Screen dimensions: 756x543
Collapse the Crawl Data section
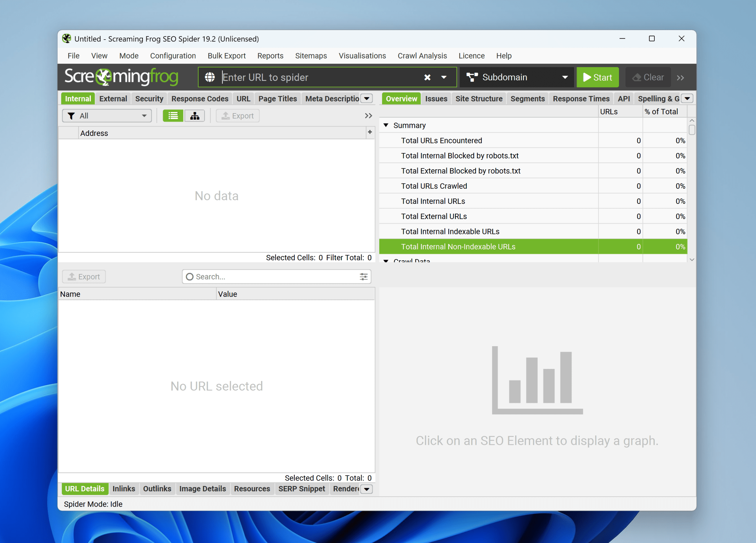point(386,261)
